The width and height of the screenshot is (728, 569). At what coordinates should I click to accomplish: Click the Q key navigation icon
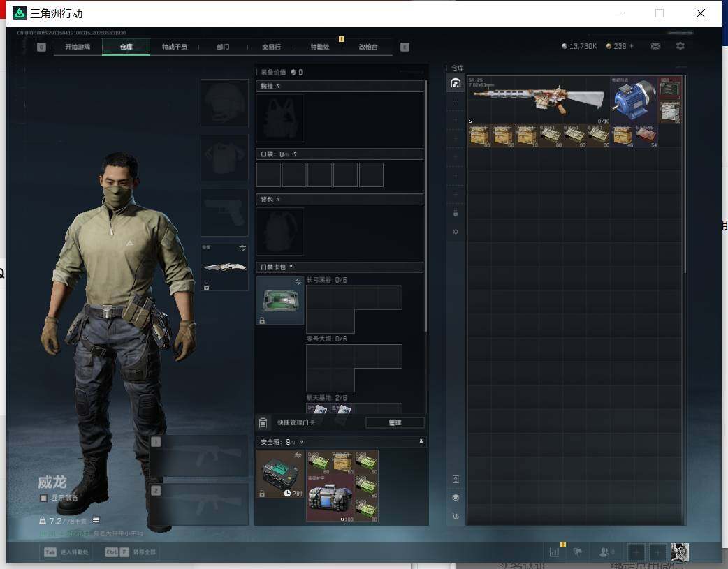[x=41, y=47]
